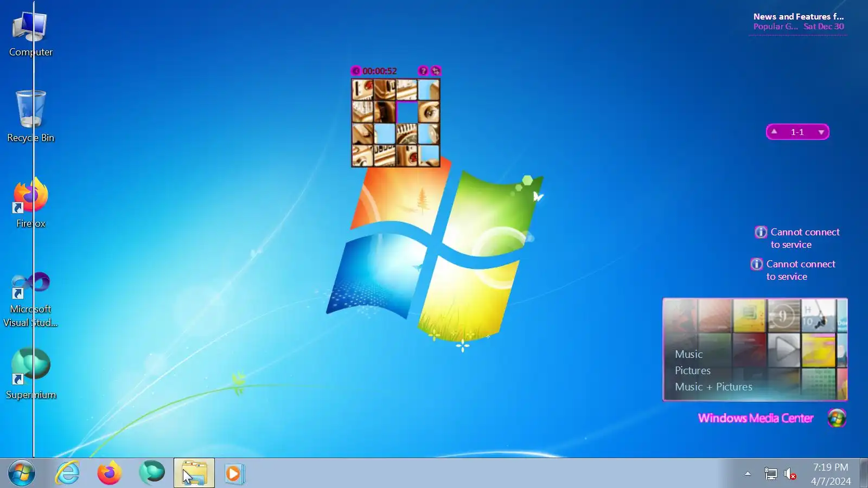This screenshot has height=488, width=868.
Task: Show hidden tray icons arrow
Action: (x=748, y=473)
